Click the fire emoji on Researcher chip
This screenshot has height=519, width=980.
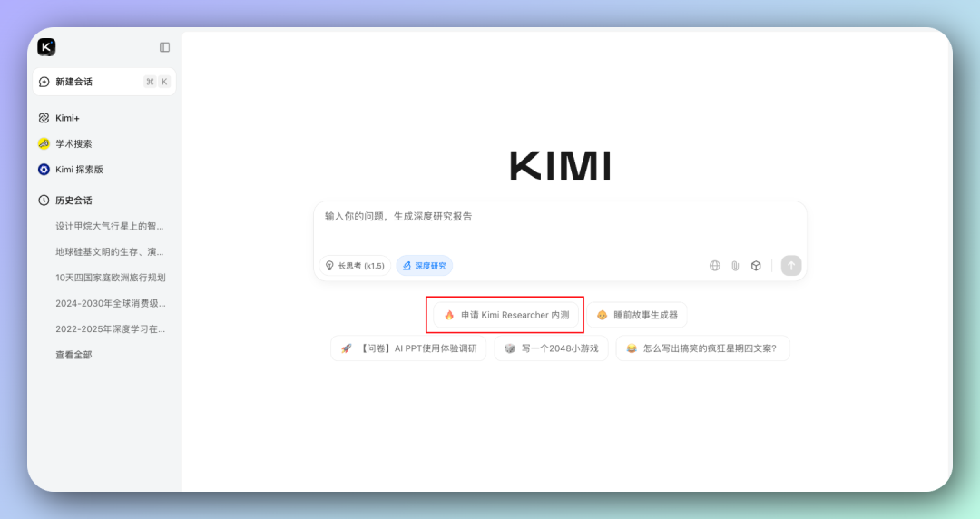click(449, 315)
